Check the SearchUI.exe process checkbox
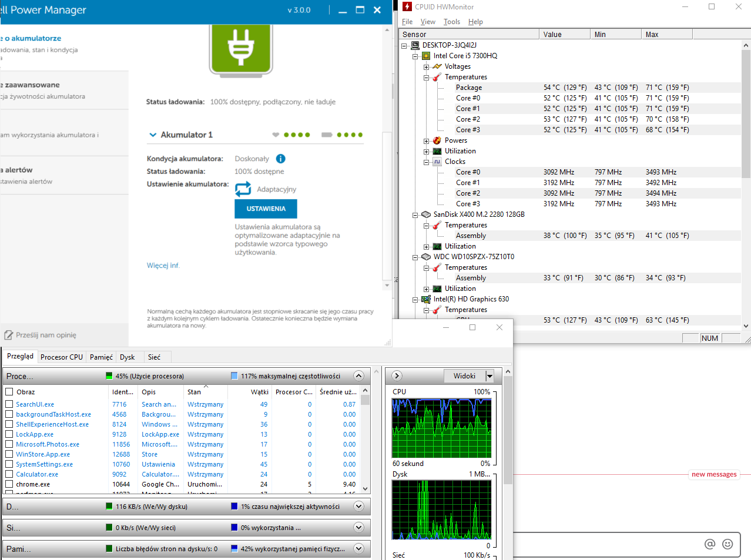751x560 pixels. coord(9,404)
